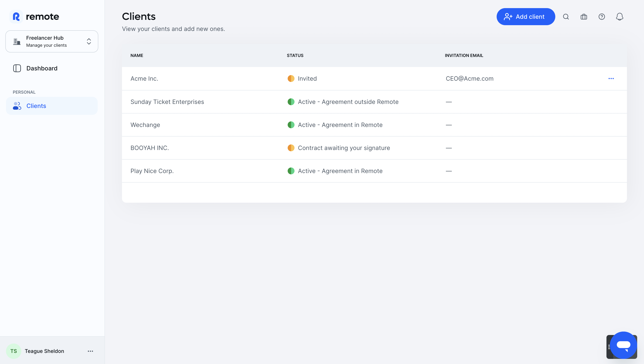The height and width of the screenshot is (364, 644).
Task: Select Clients in sidebar
Action: pos(52,106)
